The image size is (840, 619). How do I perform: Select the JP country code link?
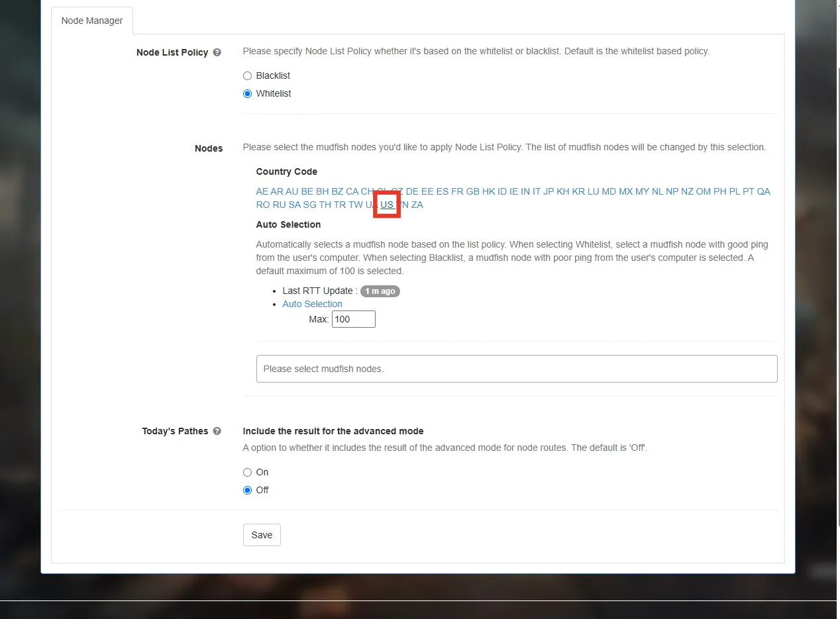point(549,191)
